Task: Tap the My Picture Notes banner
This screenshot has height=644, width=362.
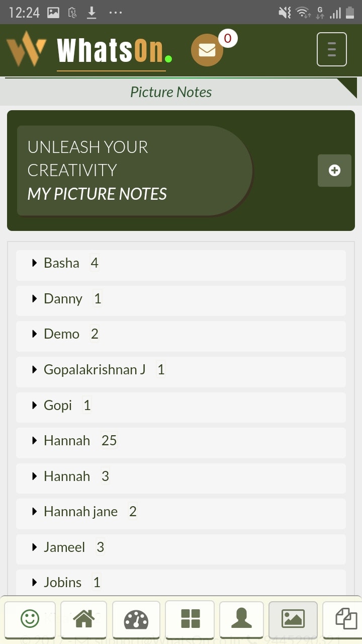Action: 135,171
